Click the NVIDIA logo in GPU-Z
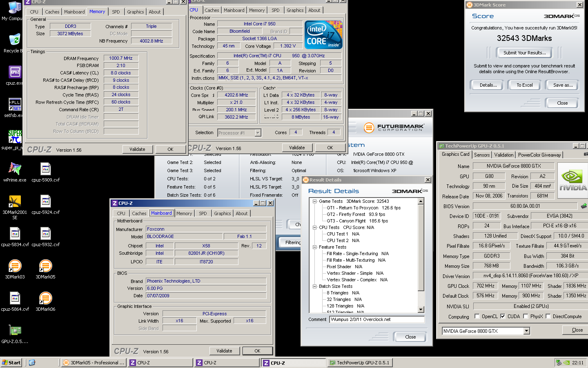588x368 pixels. [x=572, y=181]
